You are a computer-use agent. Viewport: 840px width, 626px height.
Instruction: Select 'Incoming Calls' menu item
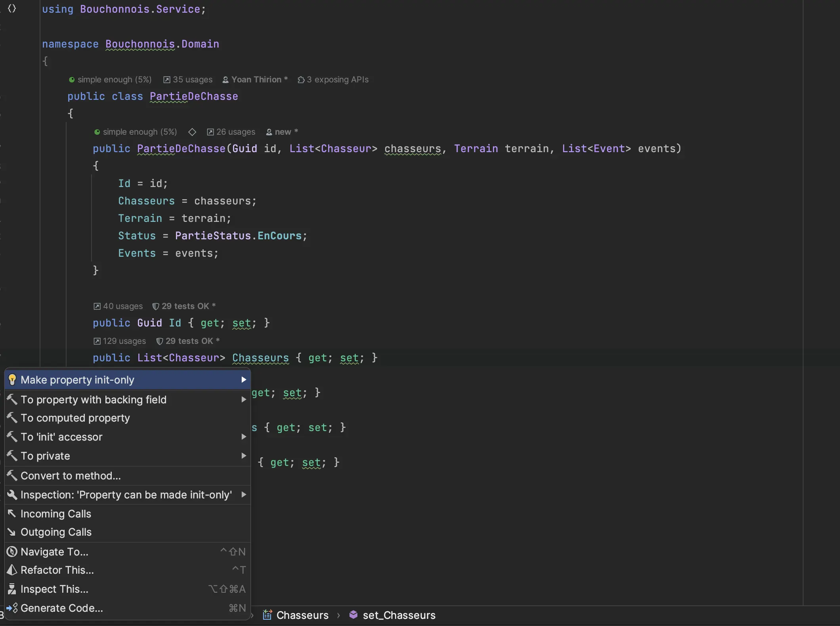coord(56,513)
